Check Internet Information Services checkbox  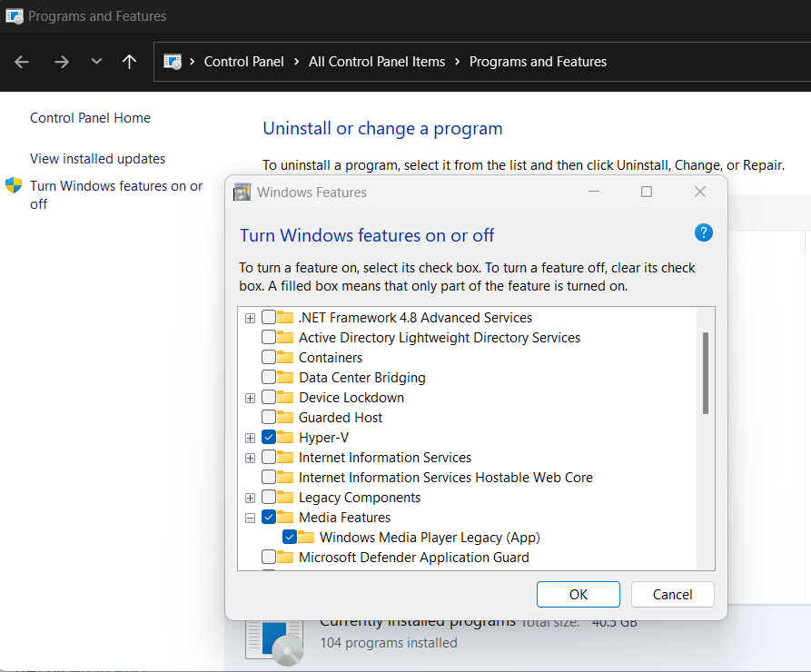[269, 457]
